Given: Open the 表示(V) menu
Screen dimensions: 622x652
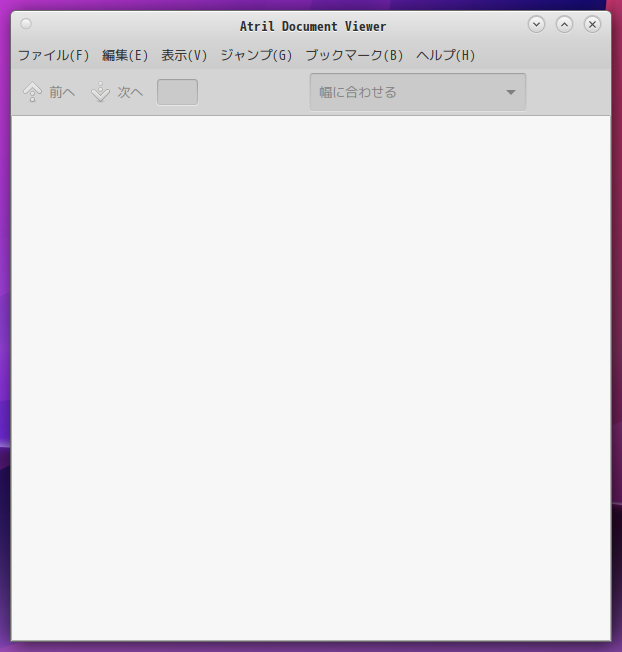Looking at the screenshot, I should coord(184,55).
